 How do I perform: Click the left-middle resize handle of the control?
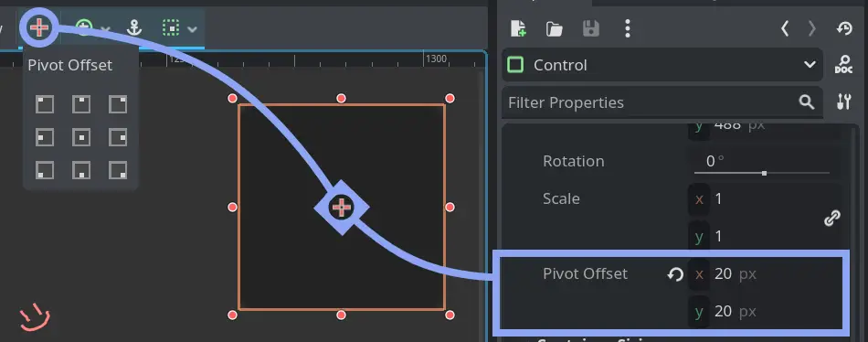click(x=232, y=207)
